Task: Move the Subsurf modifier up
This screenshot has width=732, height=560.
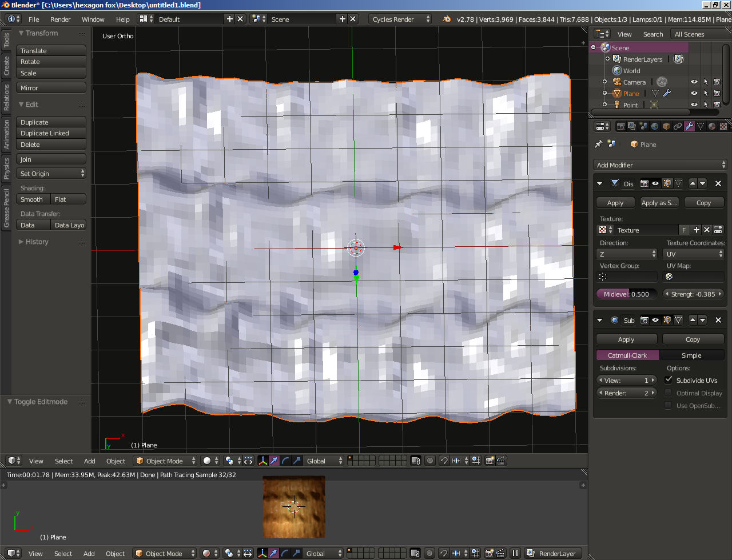Action: coord(693,320)
